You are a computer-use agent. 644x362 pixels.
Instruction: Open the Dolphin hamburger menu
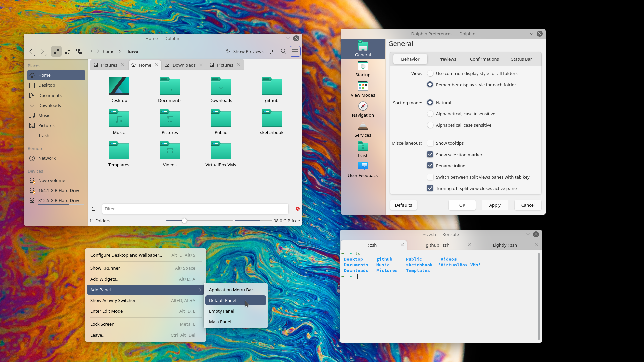point(295,51)
